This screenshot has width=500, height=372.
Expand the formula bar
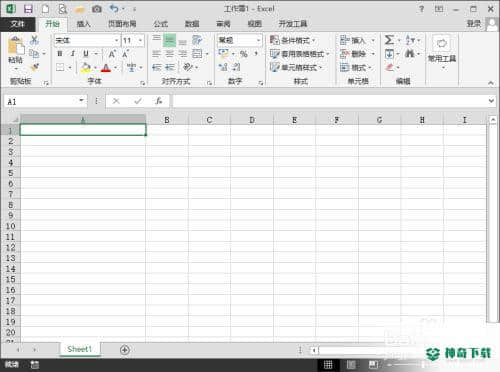pyautogui.click(x=491, y=101)
